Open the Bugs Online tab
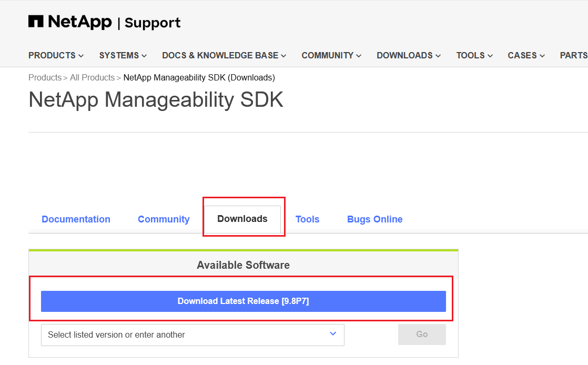This screenshot has width=588, height=365. point(374,219)
